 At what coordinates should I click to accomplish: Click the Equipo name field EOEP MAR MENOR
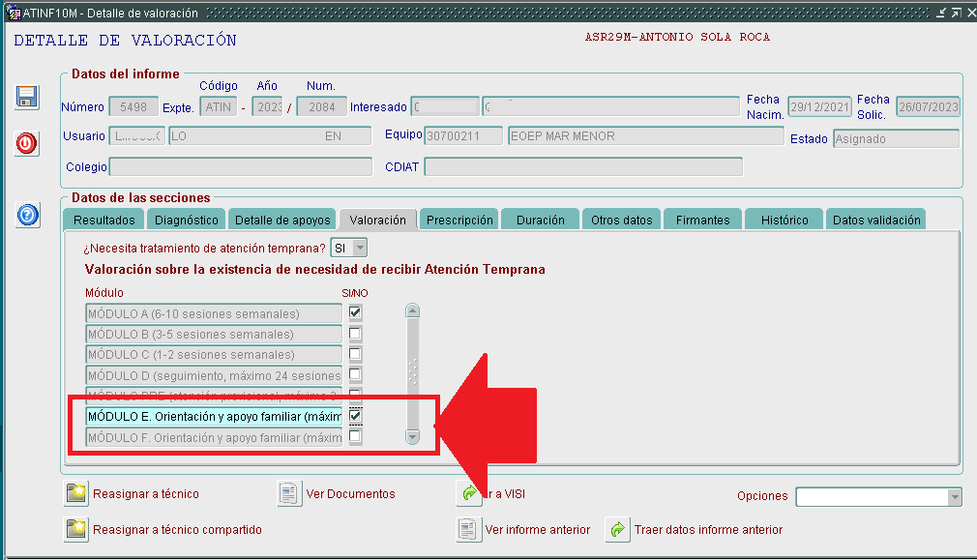[645, 136]
